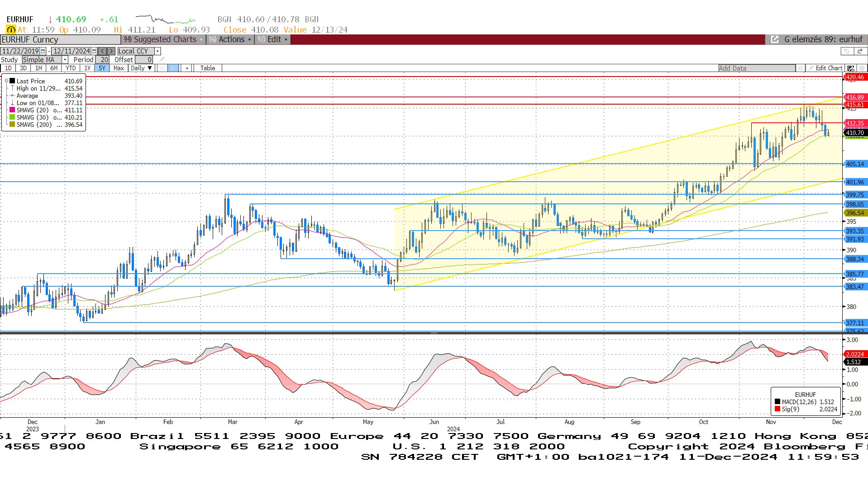Click the redo arrow icon
This screenshot has height=482, width=868.
860,51
